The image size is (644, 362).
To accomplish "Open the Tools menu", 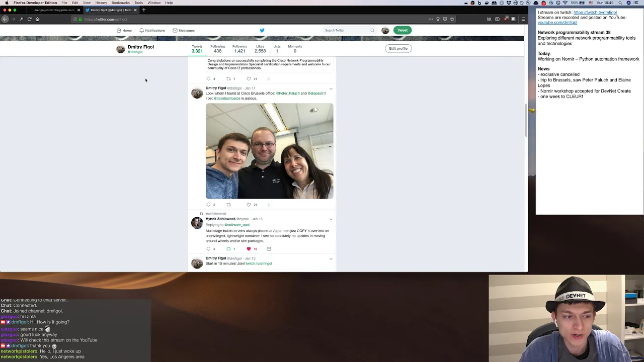I will click(x=138, y=3).
